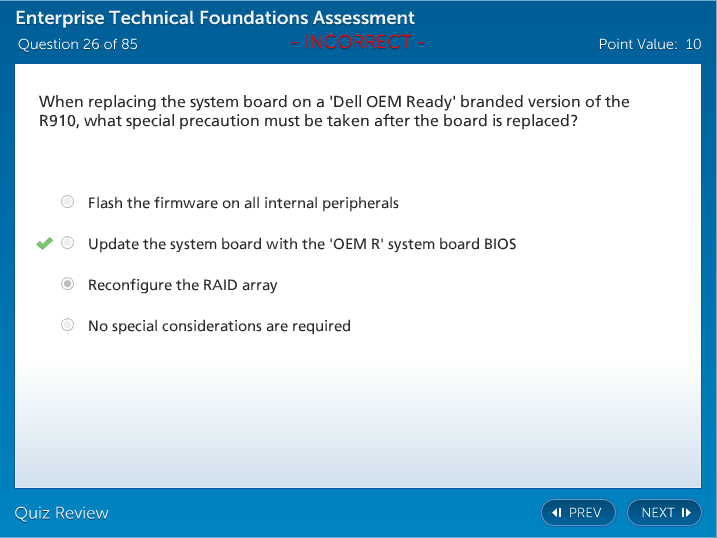The width and height of the screenshot is (717, 538).
Task: Click the 'OEM R' system board BIOS answer text
Action: pos(302,244)
